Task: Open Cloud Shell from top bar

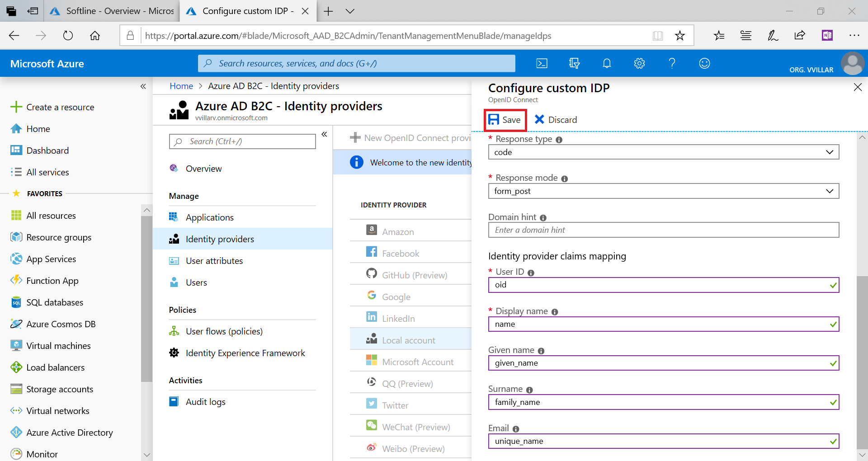Action: click(542, 63)
